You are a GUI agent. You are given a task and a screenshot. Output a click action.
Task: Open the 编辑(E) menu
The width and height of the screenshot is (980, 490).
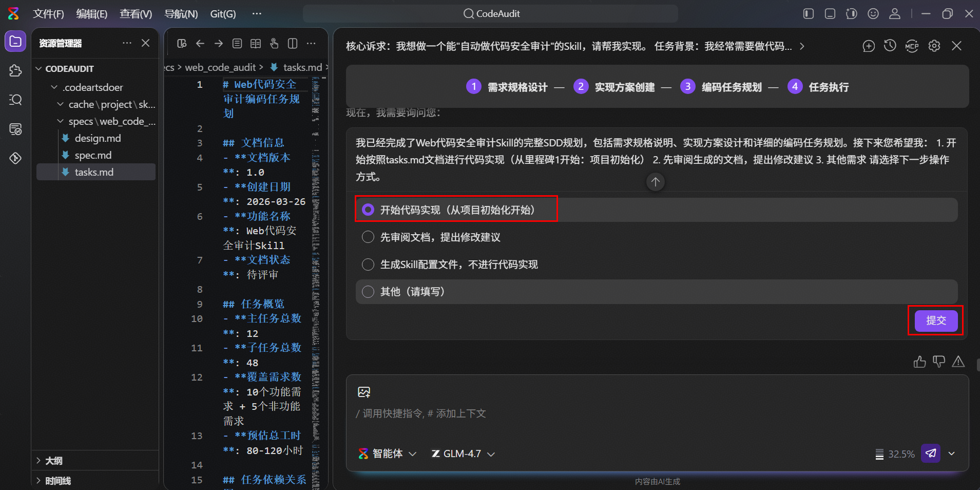(92, 14)
